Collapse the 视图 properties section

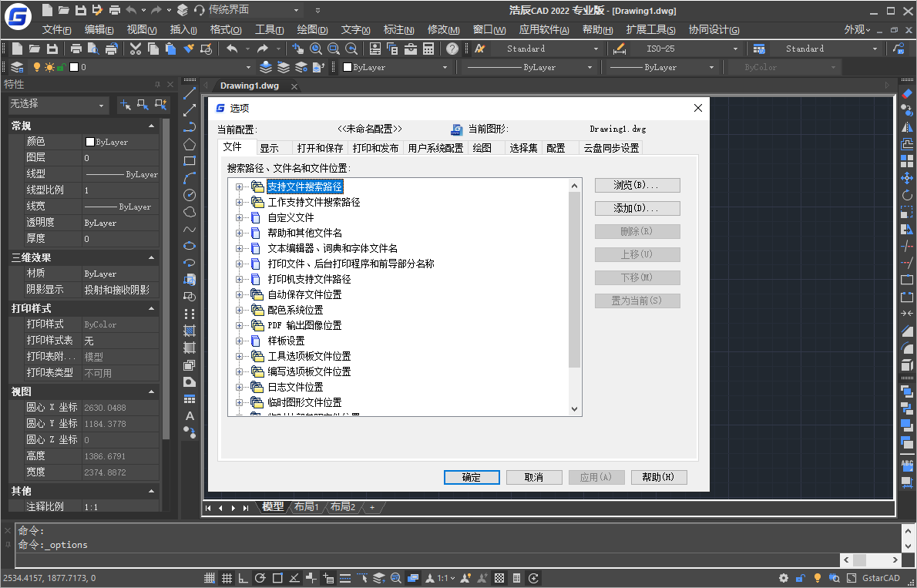click(152, 391)
